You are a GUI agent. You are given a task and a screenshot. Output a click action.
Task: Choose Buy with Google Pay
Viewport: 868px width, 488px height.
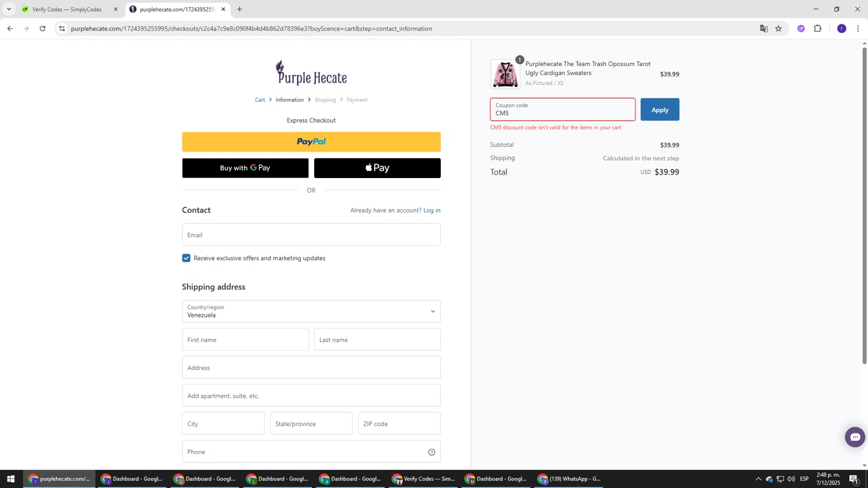tap(245, 168)
